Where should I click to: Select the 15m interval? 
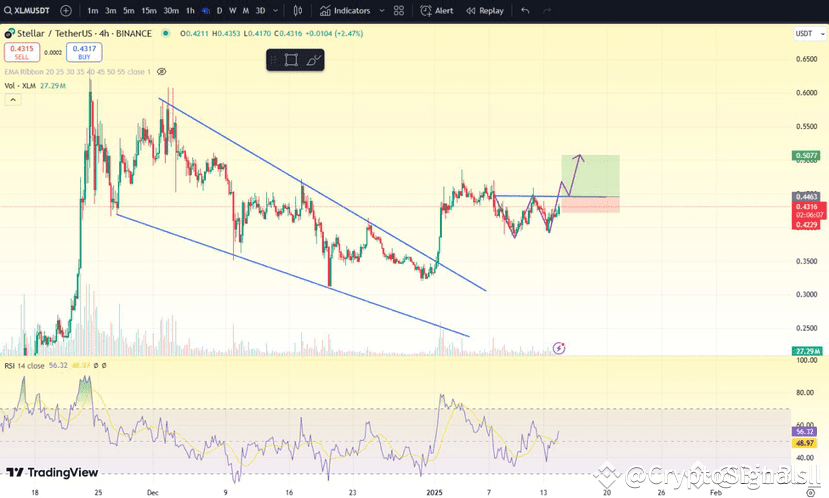(x=149, y=11)
